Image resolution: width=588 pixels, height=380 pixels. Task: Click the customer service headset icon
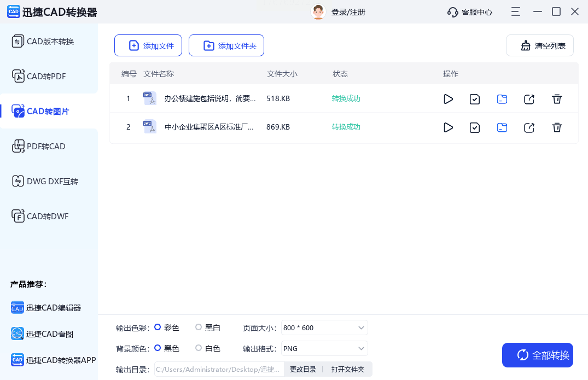pos(452,12)
